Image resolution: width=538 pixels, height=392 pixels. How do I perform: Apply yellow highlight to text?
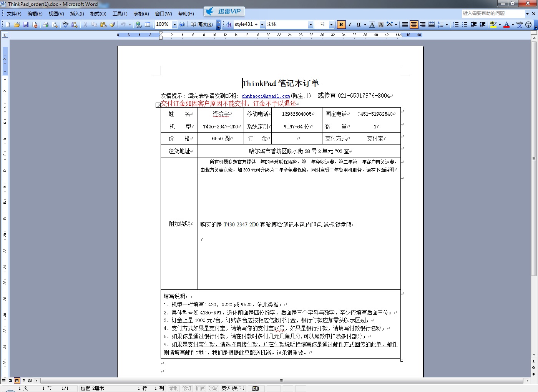coord(493,25)
